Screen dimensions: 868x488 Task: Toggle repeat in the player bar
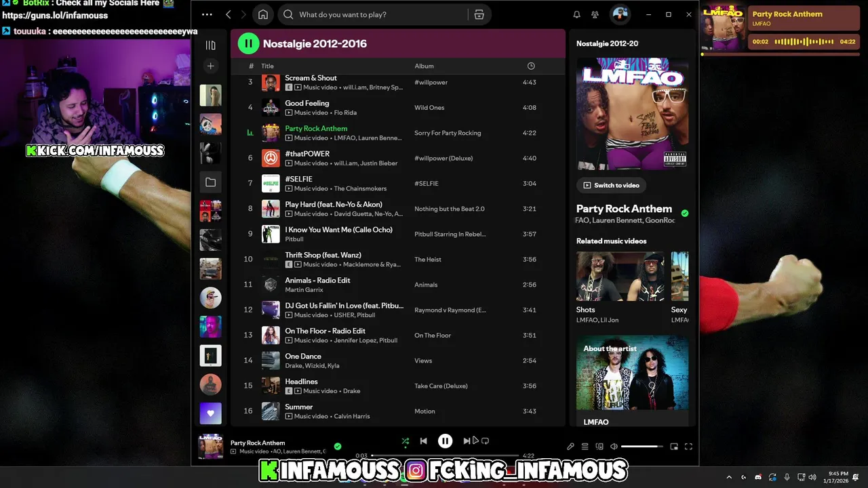pyautogui.click(x=485, y=441)
